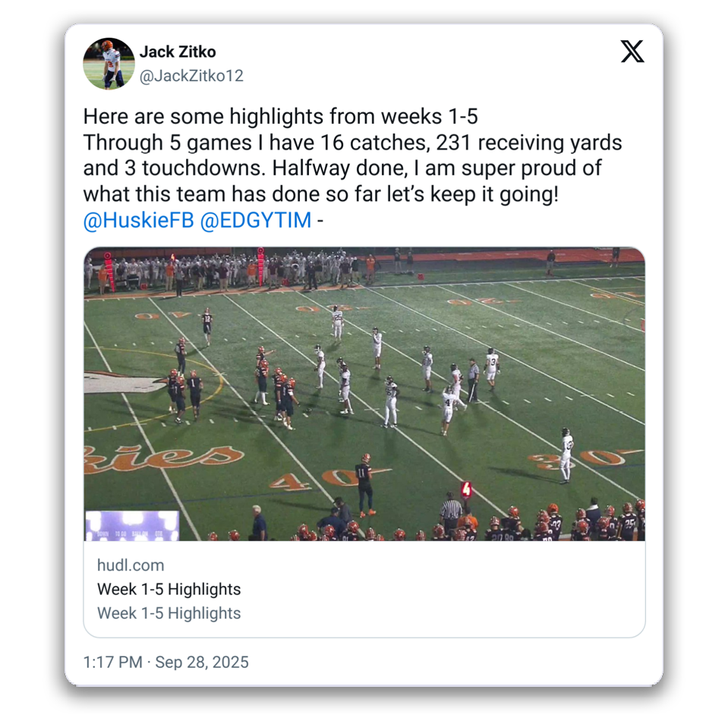The image size is (728, 721).
Task: Click the tweet text about 16 catches
Action: pyautogui.click(x=352, y=155)
